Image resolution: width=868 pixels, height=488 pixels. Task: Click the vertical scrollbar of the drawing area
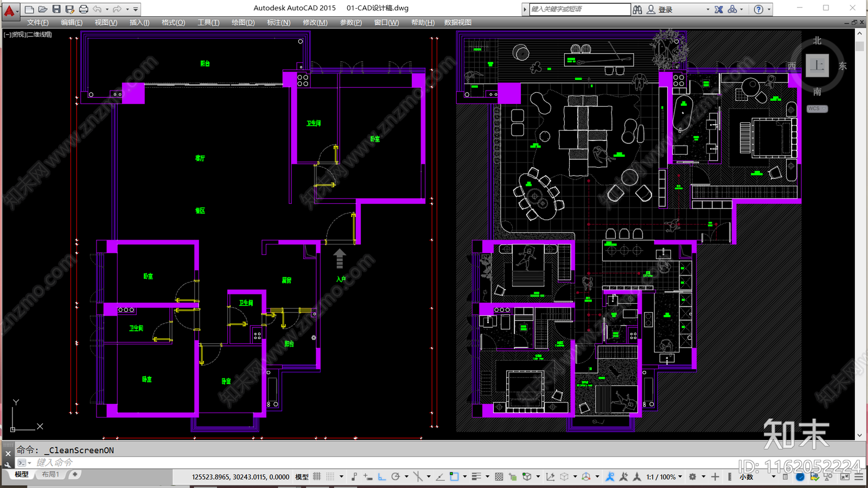859,234
